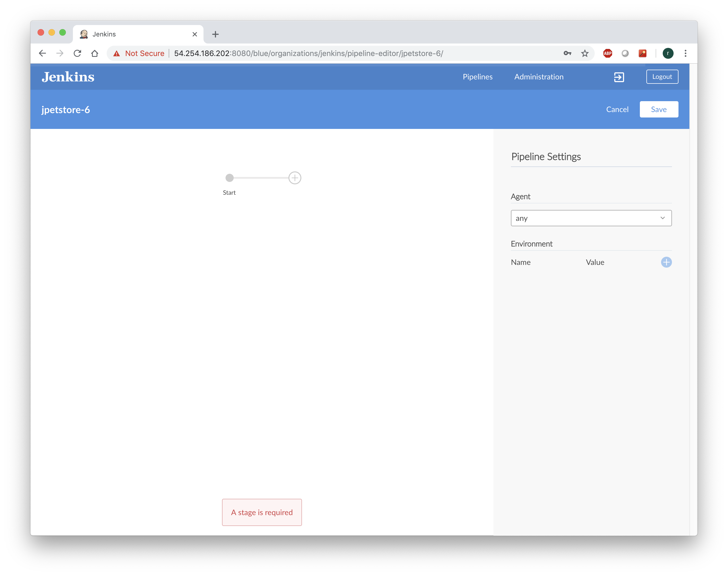Click the add stage button (+)
The image size is (728, 576).
coord(294,177)
